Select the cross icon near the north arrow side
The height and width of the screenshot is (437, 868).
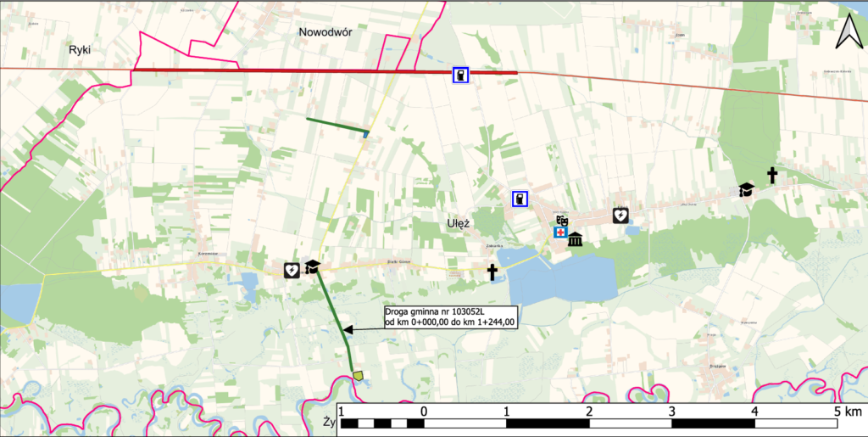tap(772, 176)
